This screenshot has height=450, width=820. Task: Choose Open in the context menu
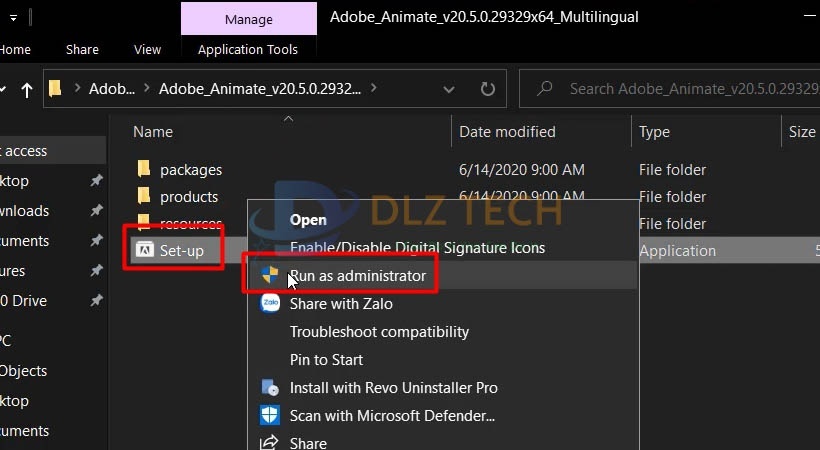(308, 220)
